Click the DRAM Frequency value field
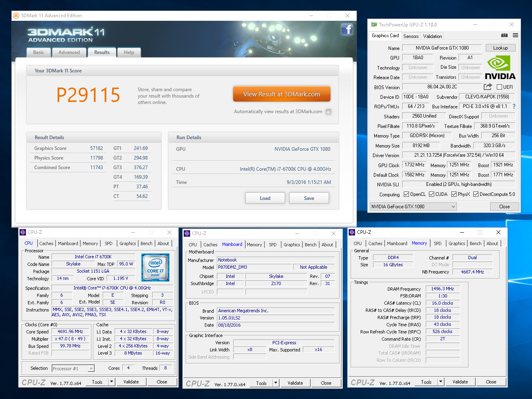 [x=443, y=289]
